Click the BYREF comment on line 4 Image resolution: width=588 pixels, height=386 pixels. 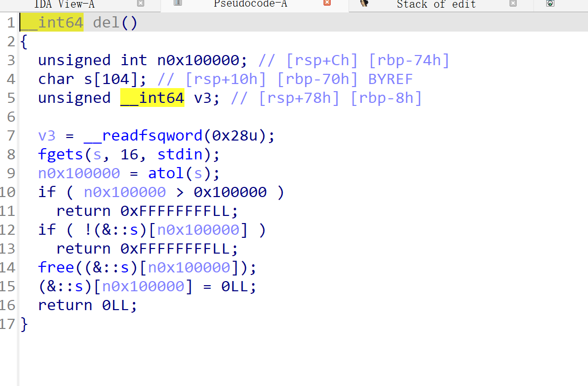[x=390, y=79]
